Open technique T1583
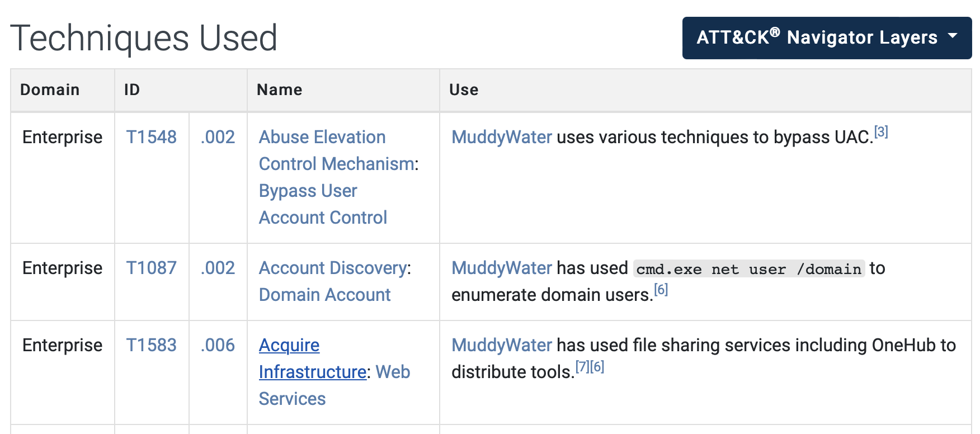 pyautogui.click(x=151, y=345)
